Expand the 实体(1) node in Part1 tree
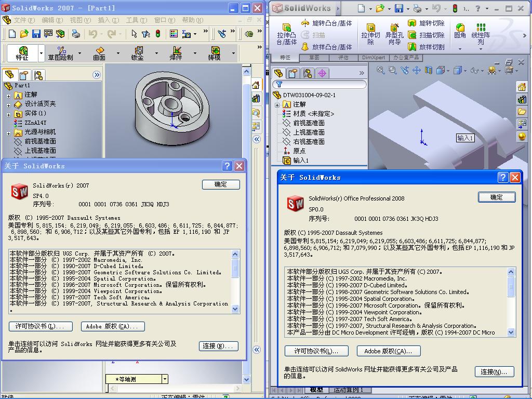Screen dimensions: 532x399 pyautogui.click(x=8, y=115)
